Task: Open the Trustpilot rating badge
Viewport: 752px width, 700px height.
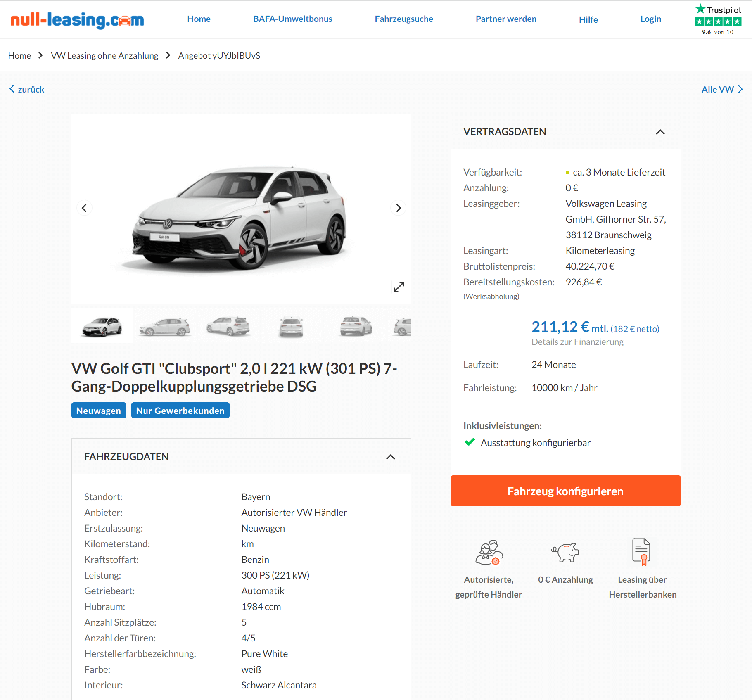Action: tap(718, 20)
